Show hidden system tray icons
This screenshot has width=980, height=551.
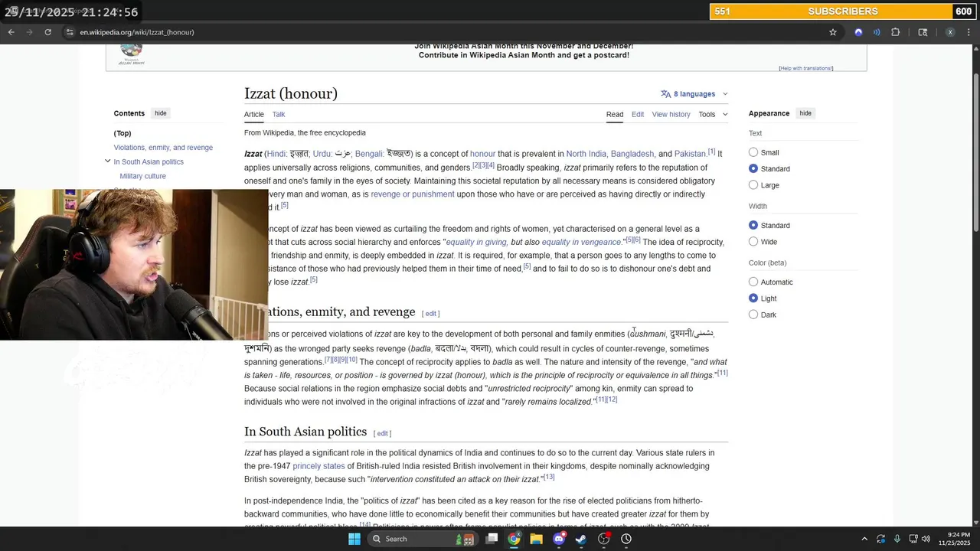[x=864, y=539]
